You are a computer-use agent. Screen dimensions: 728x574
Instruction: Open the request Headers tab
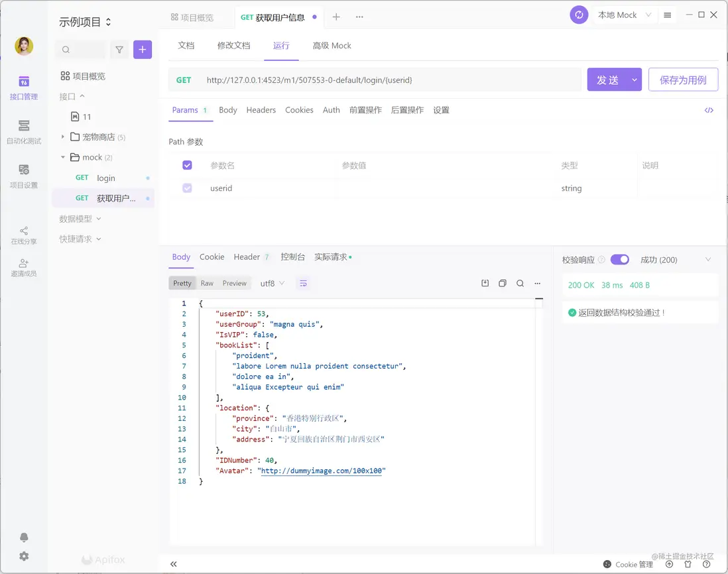(x=261, y=110)
